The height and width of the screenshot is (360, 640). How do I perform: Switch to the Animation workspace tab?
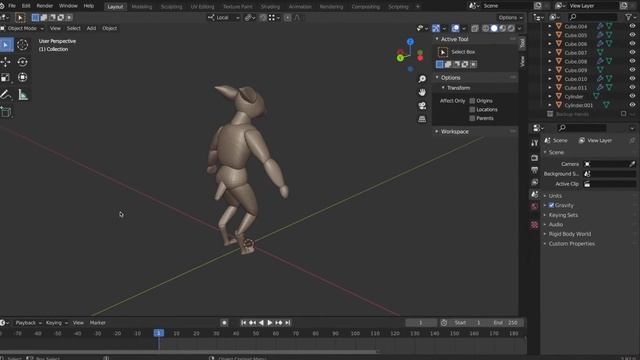click(300, 7)
